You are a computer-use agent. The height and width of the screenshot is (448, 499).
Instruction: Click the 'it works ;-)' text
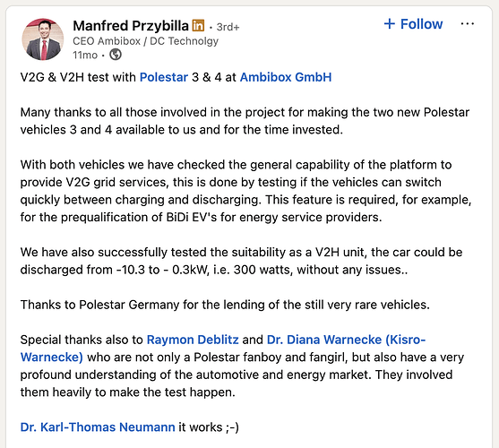point(209,427)
